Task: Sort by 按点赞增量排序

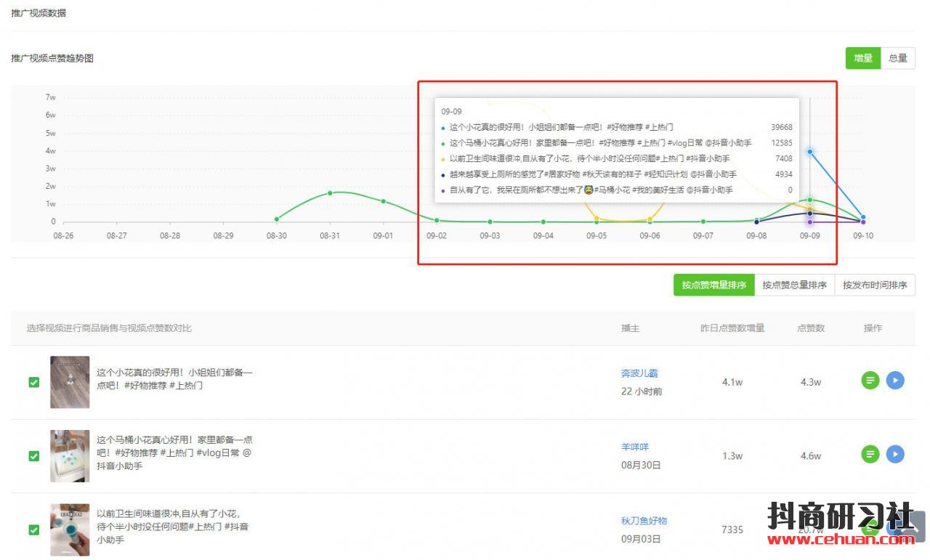Action: [713, 285]
